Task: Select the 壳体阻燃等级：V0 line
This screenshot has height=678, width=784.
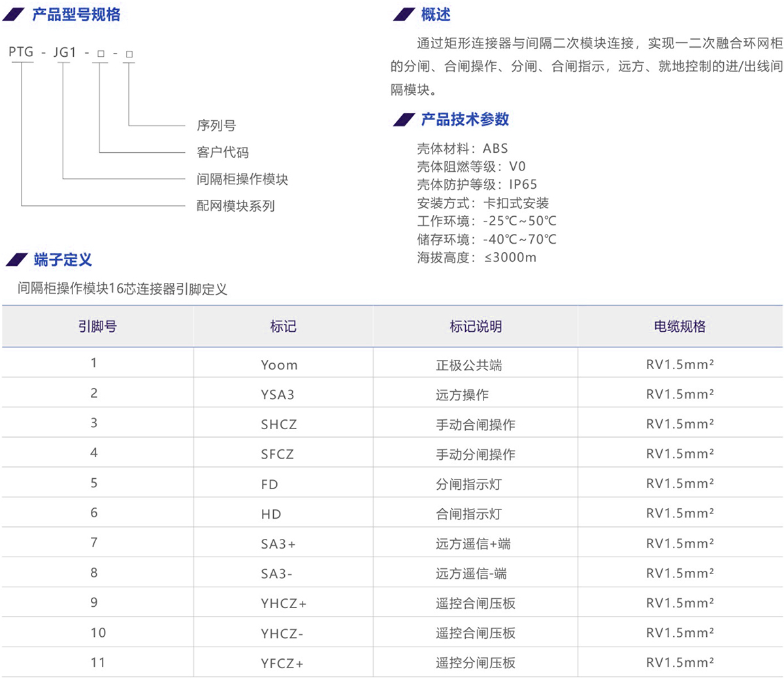Action: click(x=471, y=167)
